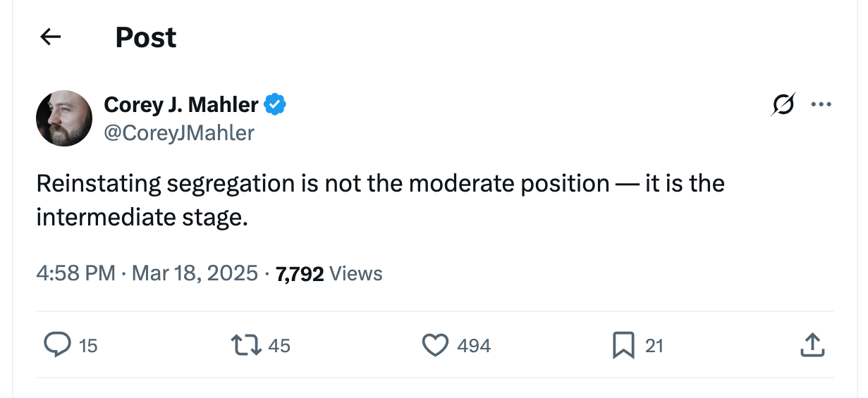Click the 4:58 PM Mar 18, 2025 timestamp
The height and width of the screenshot is (398, 868).
point(147,273)
